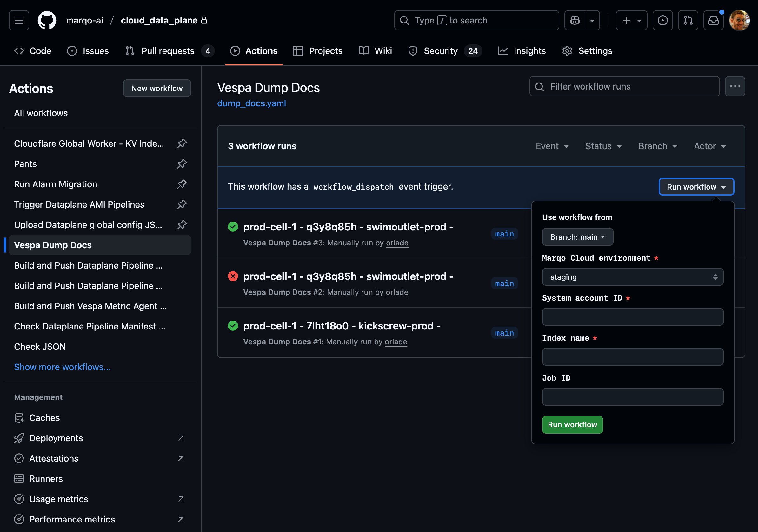Open the Copilot chat icon

(x=575, y=21)
